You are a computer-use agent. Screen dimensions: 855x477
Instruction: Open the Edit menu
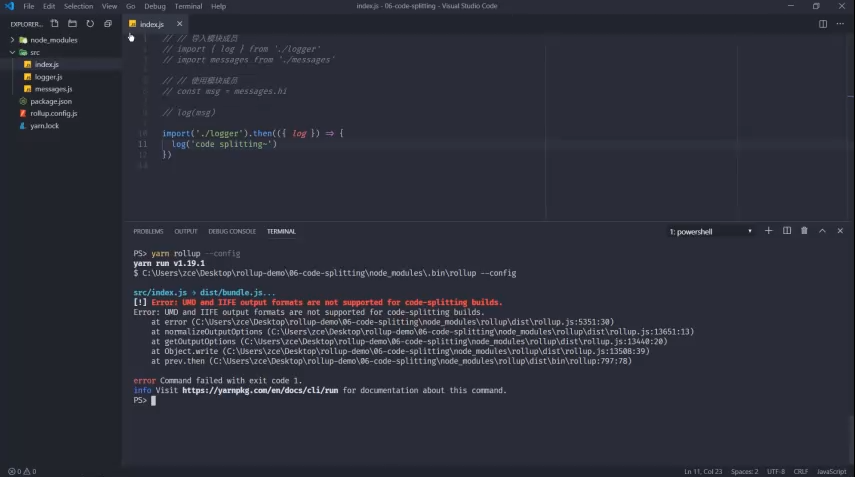49,6
